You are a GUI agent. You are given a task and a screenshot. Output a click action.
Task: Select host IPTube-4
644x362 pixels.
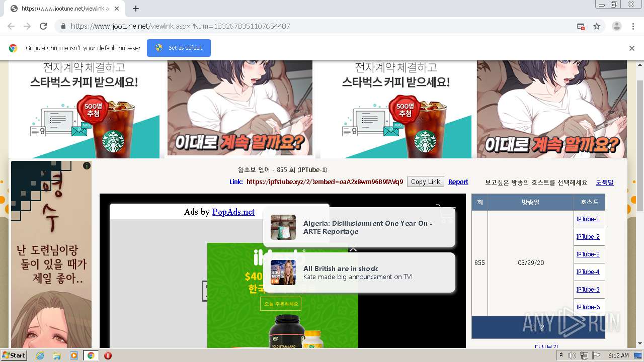point(588,271)
